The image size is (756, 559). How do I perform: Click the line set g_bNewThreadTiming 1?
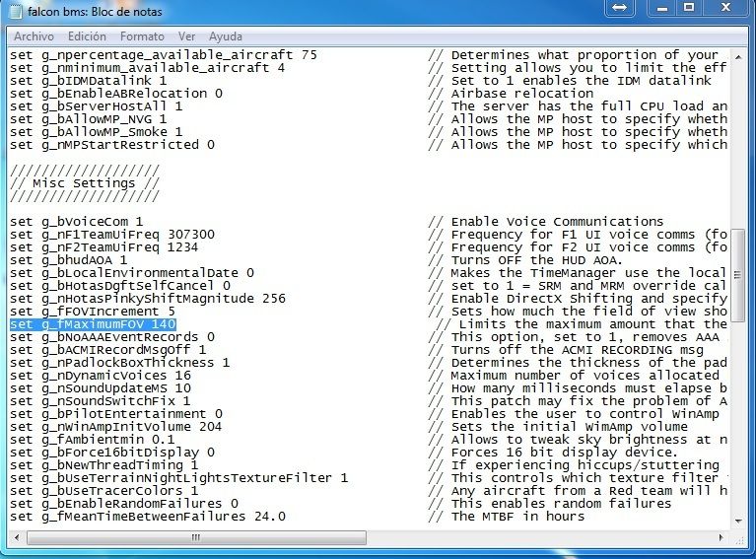[x=103, y=465]
